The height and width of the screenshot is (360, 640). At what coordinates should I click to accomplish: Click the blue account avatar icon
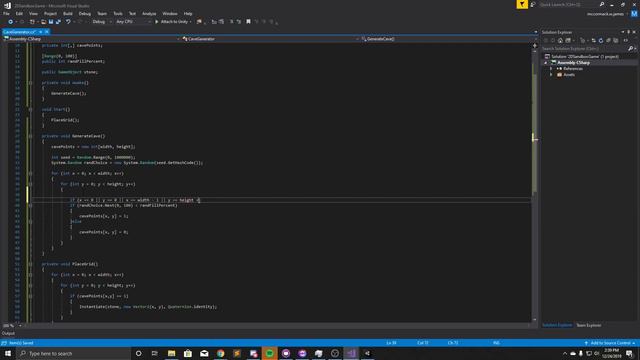(x=634, y=14)
